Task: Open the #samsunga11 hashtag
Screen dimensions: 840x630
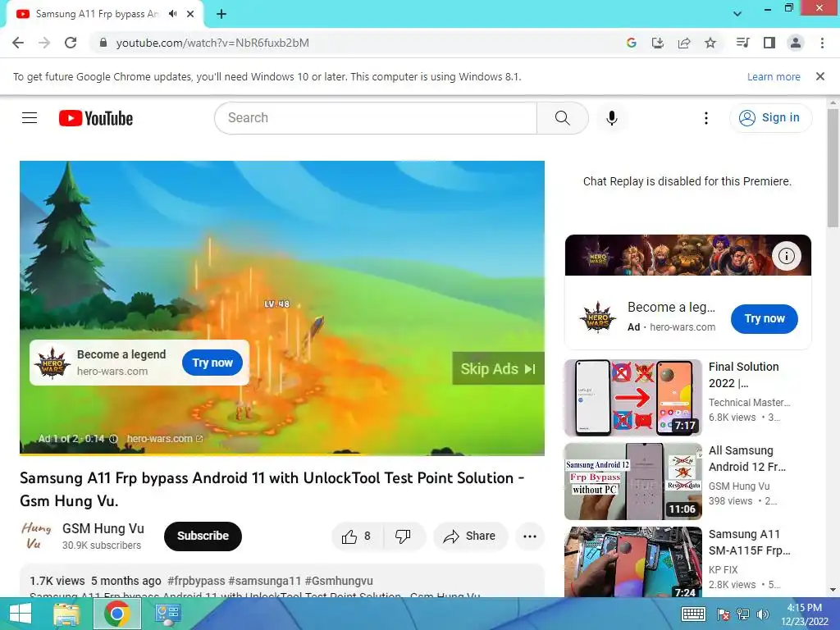Action: (265, 581)
